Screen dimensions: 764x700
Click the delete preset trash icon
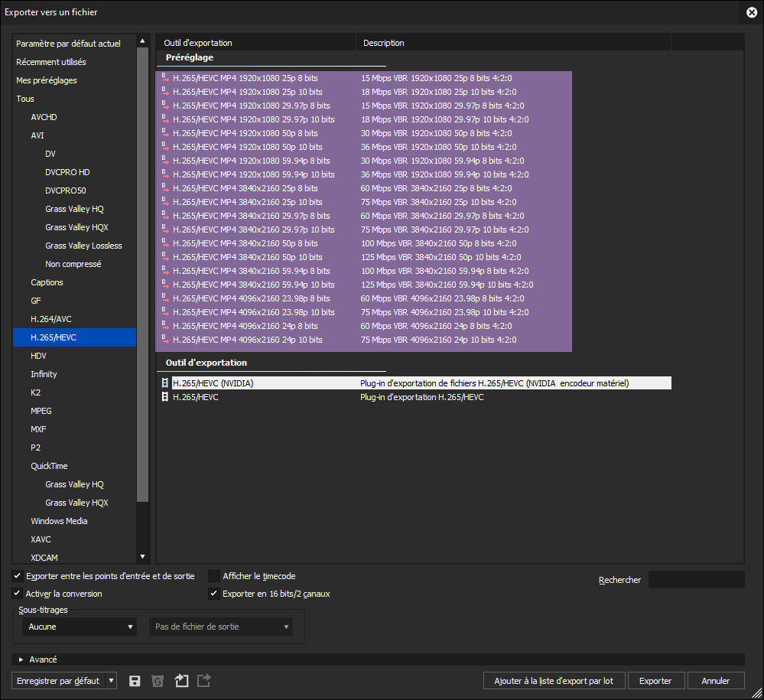(158, 681)
